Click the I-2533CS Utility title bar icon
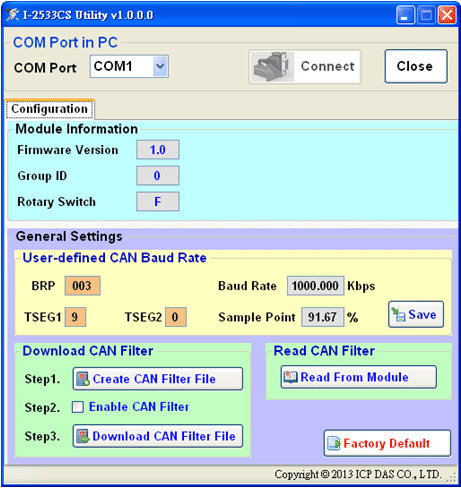 13,15
